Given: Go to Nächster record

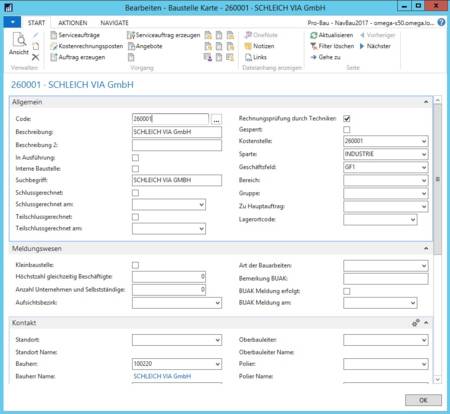Looking at the screenshot, I should click(x=375, y=46).
